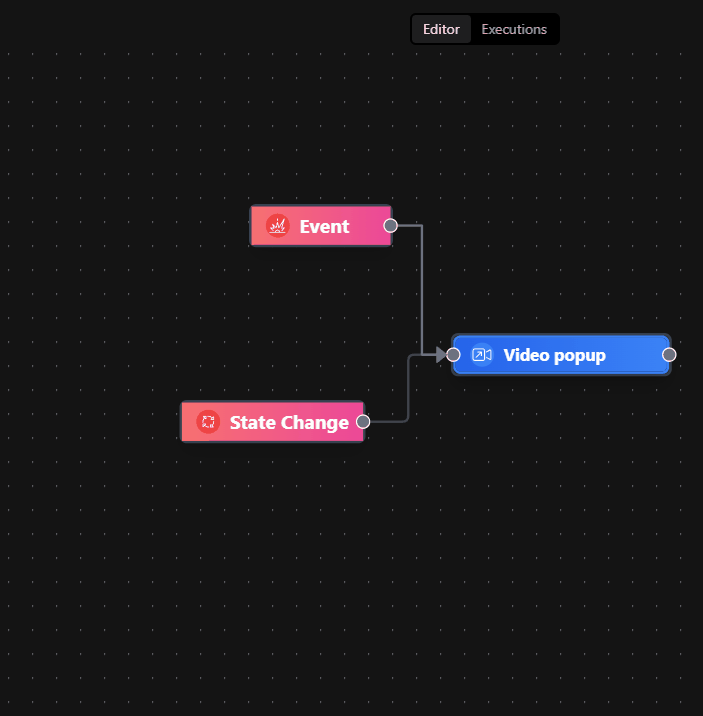Select the vertical connector line from Event
Screen dimensions: 703x716
click(422, 290)
